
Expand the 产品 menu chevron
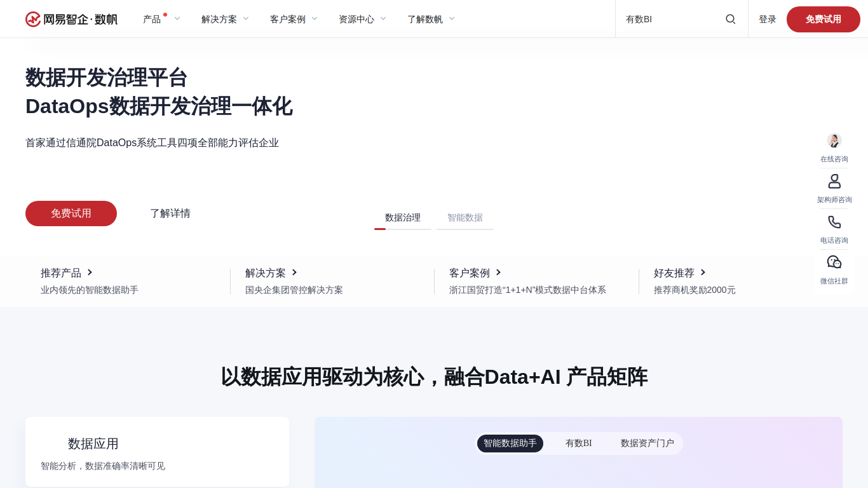[x=177, y=18]
